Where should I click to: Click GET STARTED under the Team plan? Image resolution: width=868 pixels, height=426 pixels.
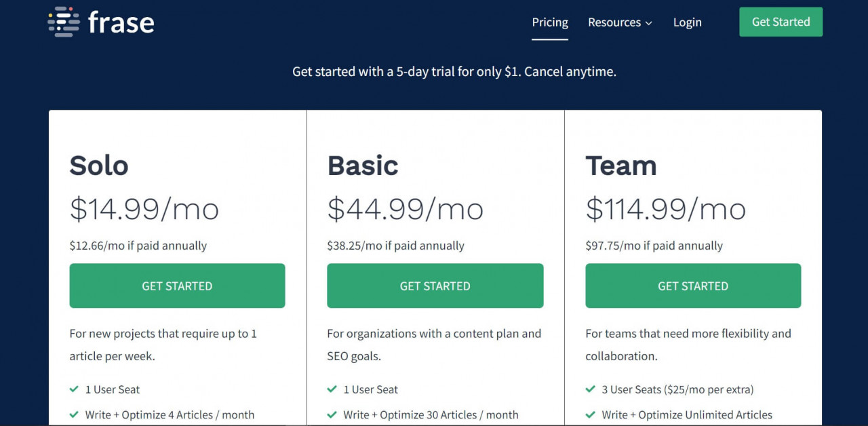693,286
